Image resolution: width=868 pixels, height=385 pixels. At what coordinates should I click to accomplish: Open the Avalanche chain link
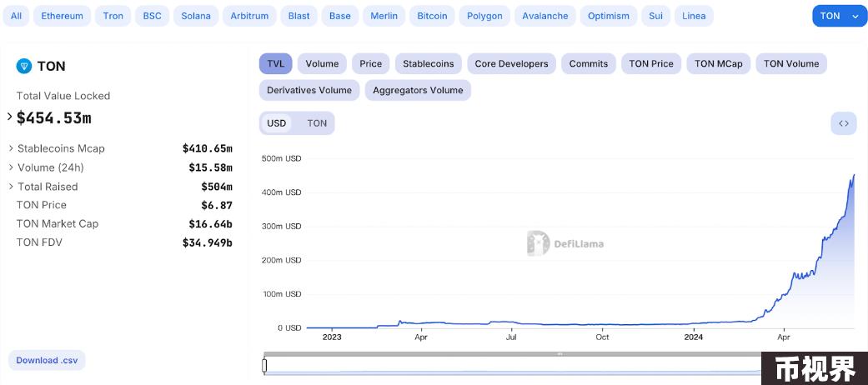tap(544, 16)
